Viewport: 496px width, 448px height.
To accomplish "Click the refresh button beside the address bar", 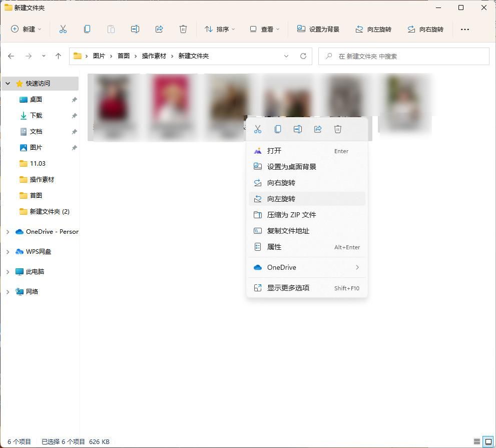I will (303, 56).
